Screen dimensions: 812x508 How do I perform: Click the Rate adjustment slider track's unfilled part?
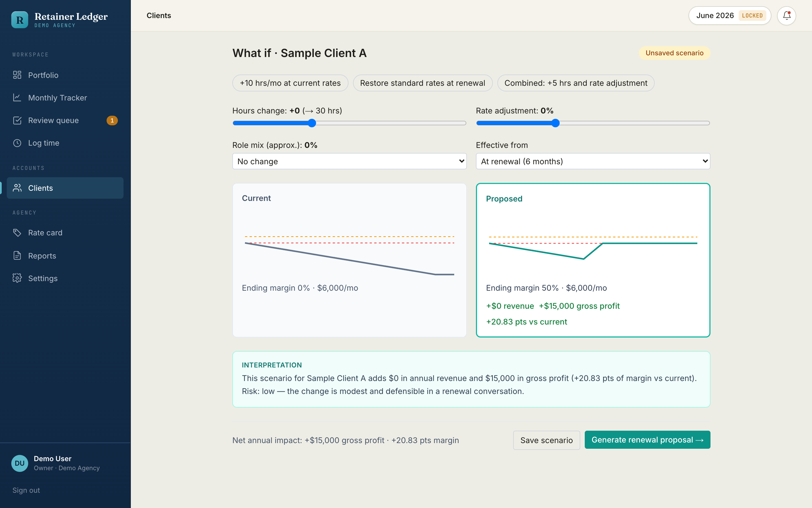coord(634,123)
